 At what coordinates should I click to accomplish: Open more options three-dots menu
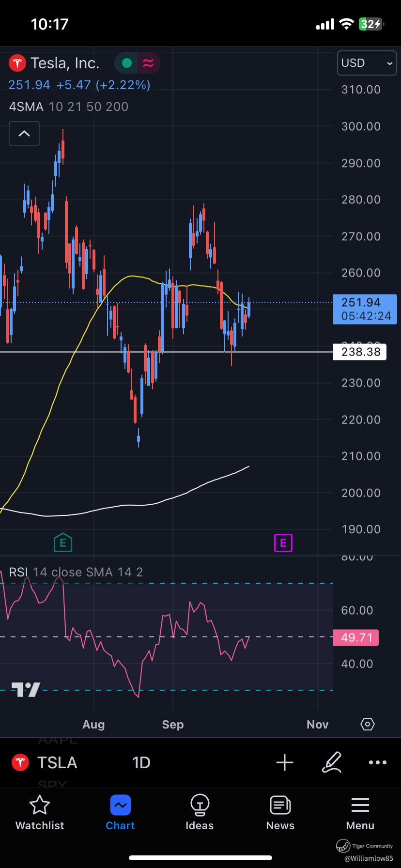point(378,762)
